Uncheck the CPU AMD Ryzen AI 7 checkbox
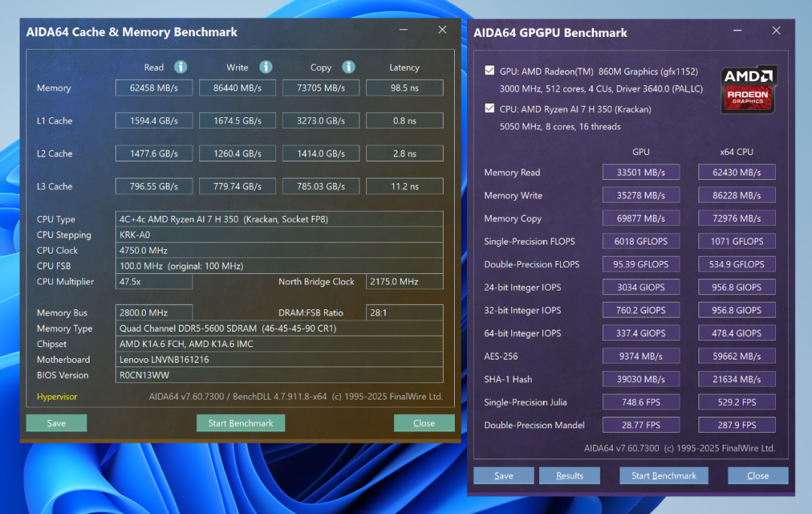This screenshot has height=514, width=812. (x=489, y=108)
